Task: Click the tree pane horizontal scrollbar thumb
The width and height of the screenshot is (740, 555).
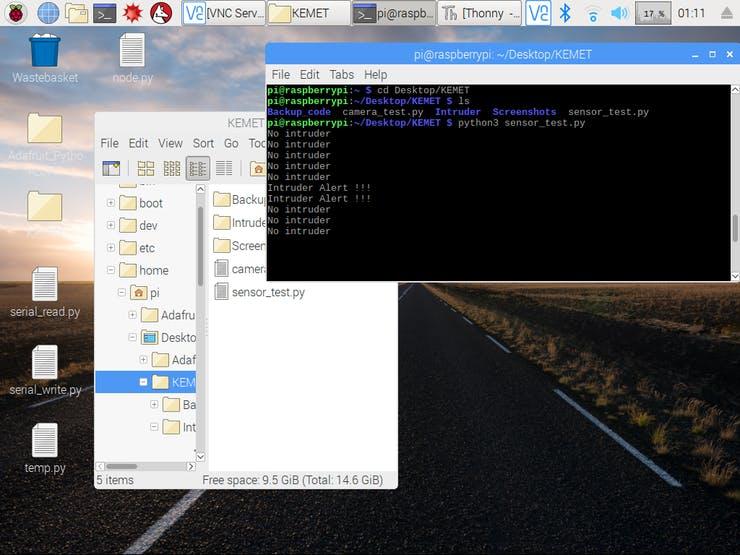Action: point(122,466)
